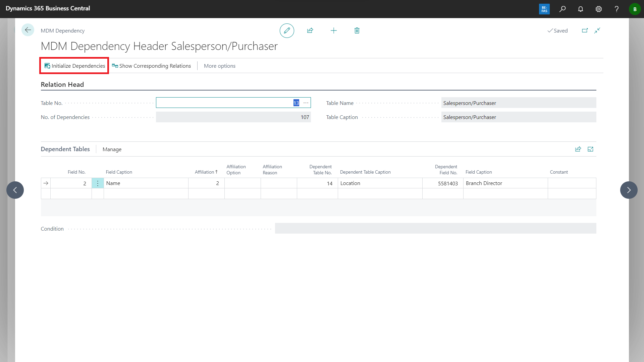This screenshot has width=644, height=362.
Task: Click the Condition field
Action: tap(435, 229)
